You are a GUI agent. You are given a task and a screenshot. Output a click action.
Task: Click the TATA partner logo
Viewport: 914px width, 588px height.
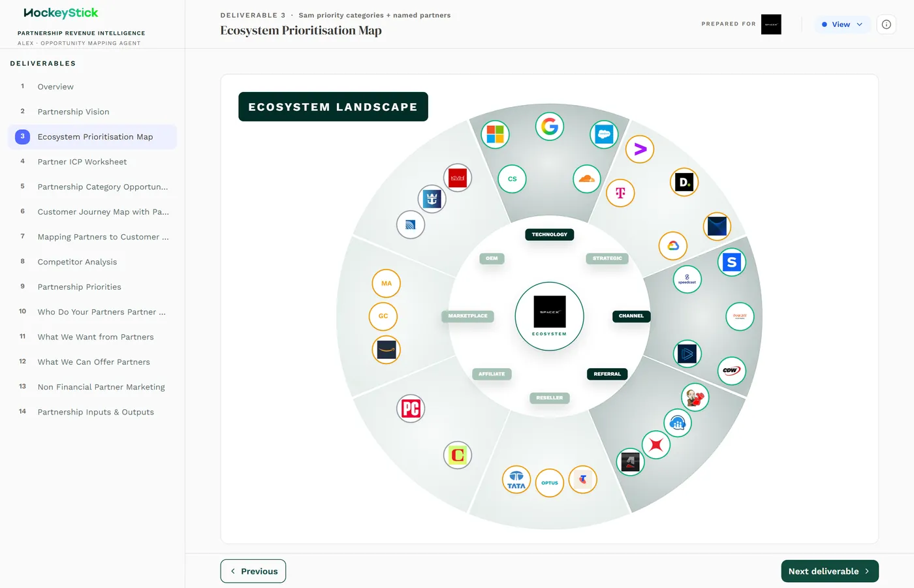coord(516,480)
